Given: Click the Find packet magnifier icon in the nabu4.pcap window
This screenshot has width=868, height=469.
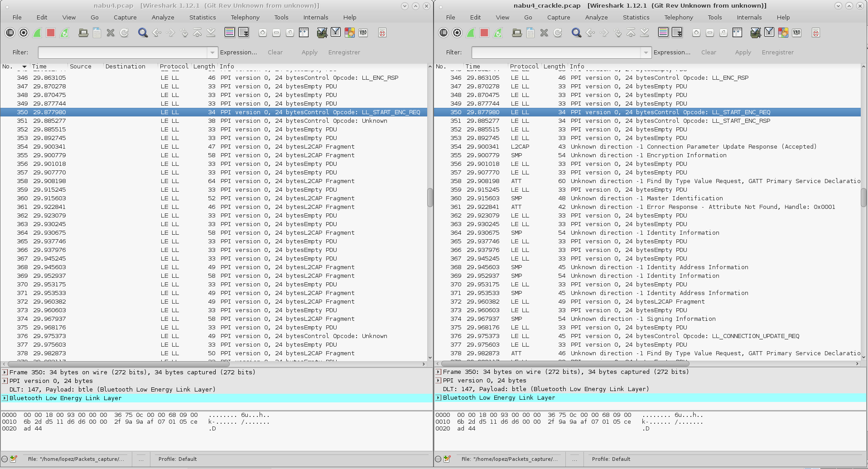Looking at the screenshot, I should coord(143,33).
